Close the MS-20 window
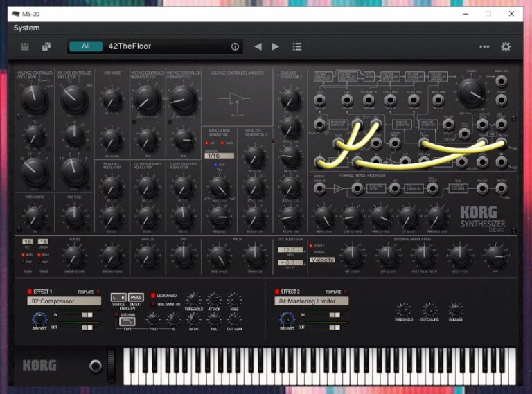 coord(511,14)
